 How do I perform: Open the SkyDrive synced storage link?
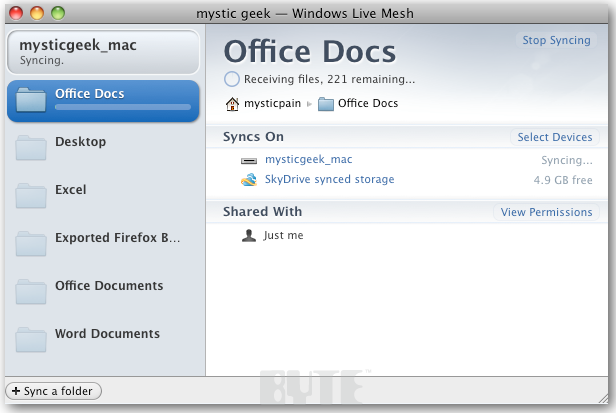(329, 180)
